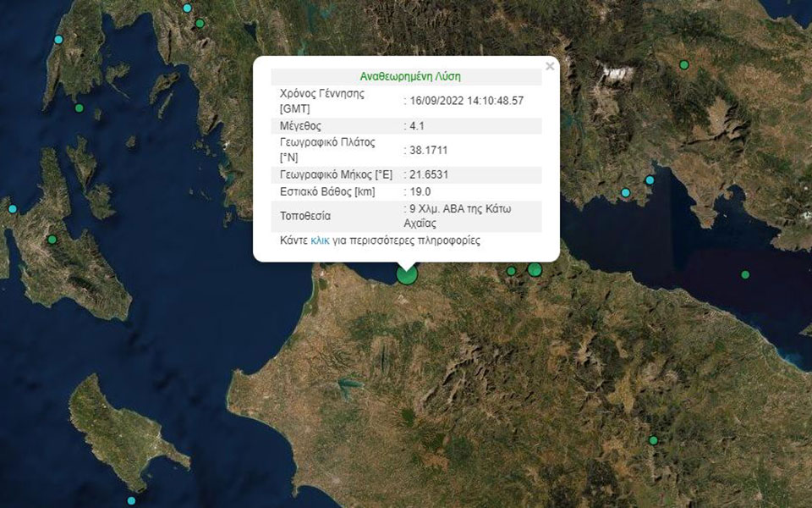Image resolution: width=812 pixels, height=508 pixels.
Task: Select the marker at the top-left peninsula
Action: pos(58,38)
